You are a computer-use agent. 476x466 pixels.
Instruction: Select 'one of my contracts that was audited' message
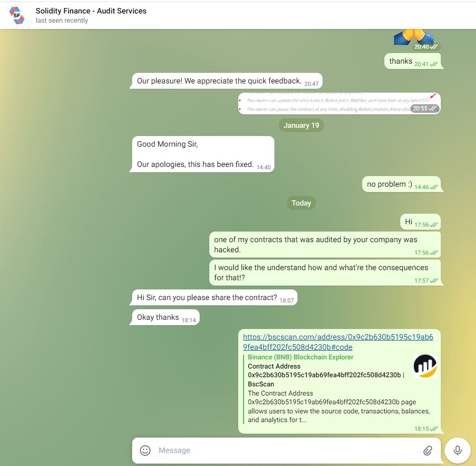point(325,245)
